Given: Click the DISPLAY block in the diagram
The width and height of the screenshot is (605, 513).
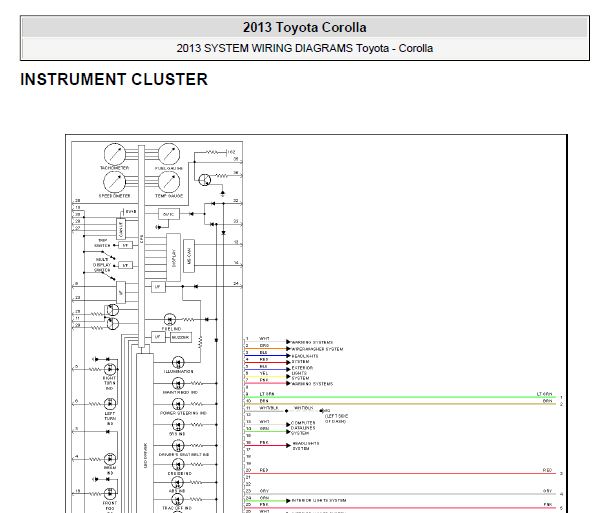Looking at the screenshot, I should click(174, 257).
